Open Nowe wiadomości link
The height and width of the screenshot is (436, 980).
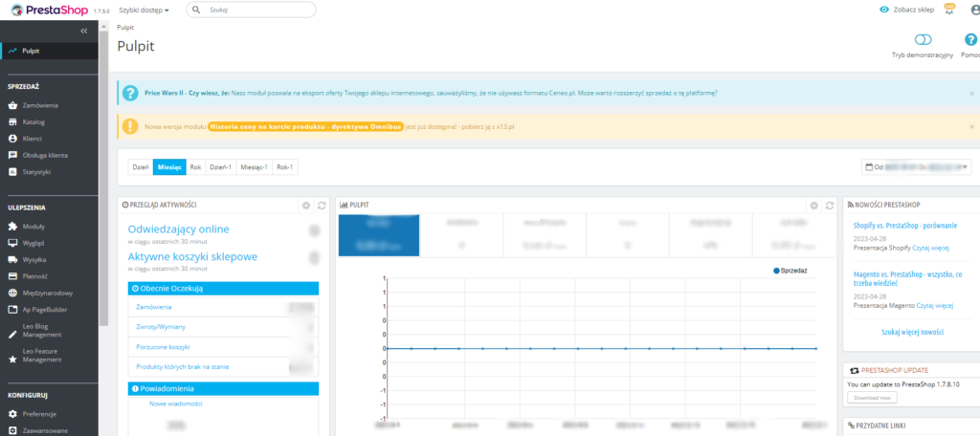(176, 403)
